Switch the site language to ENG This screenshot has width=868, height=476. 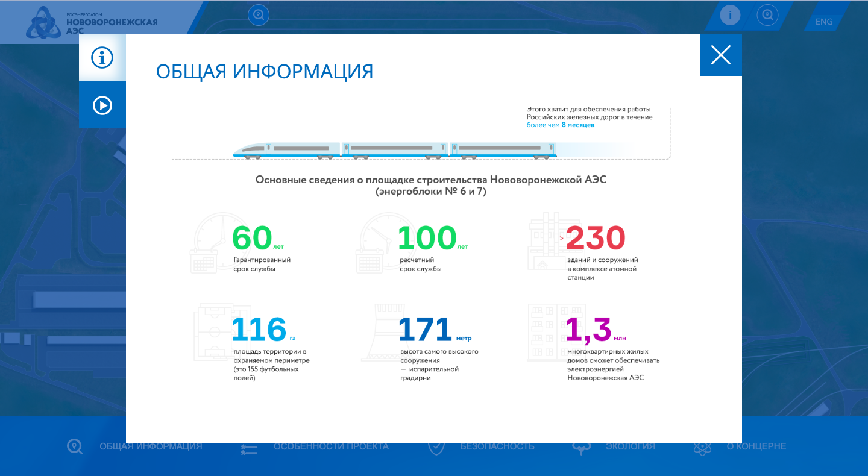823,22
